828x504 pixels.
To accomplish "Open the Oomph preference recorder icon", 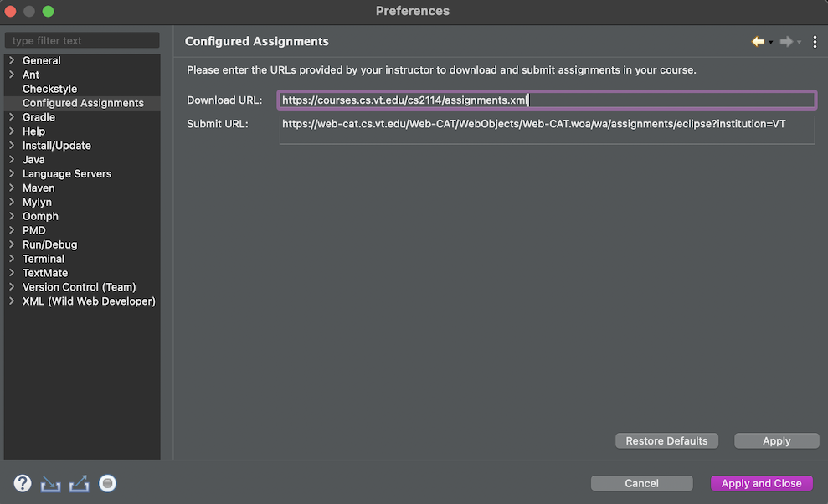I will [107, 482].
